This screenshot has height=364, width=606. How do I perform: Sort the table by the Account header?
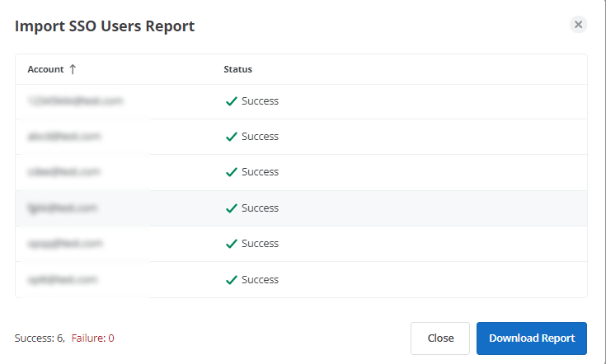[x=45, y=69]
